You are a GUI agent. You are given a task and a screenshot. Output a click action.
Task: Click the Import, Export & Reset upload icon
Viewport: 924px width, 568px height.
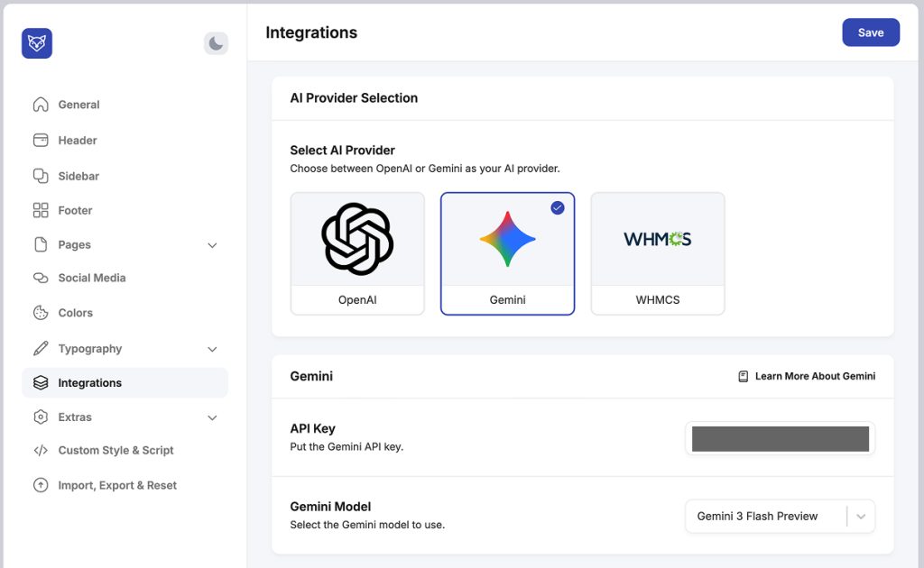(x=41, y=485)
